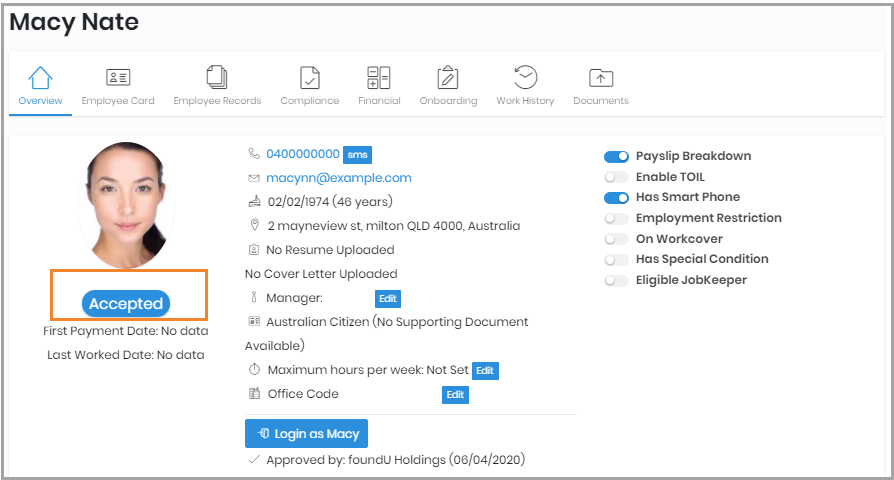Toggle Eligible JobKeeper on
The width and height of the screenshot is (894, 480).
pyautogui.click(x=617, y=281)
